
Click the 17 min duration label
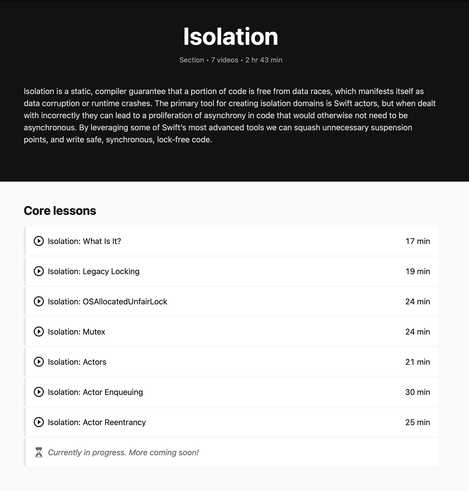pos(418,241)
